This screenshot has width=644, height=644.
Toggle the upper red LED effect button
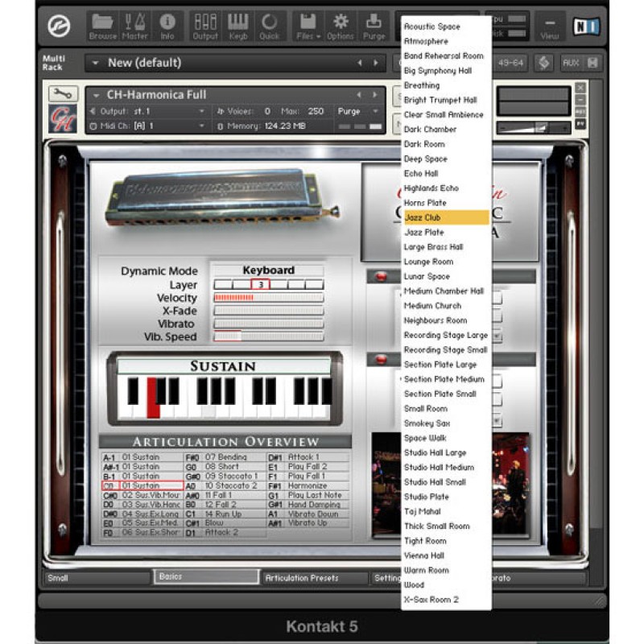point(382,277)
